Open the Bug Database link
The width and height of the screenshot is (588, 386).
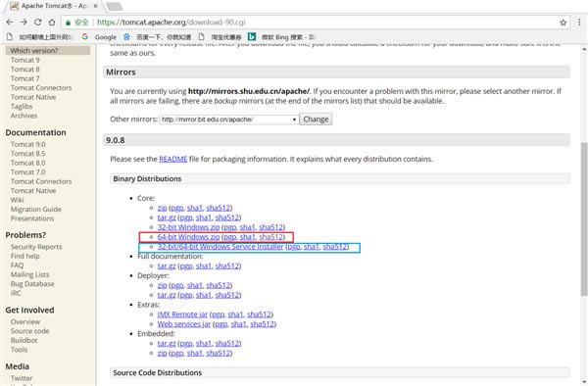[x=32, y=284]
